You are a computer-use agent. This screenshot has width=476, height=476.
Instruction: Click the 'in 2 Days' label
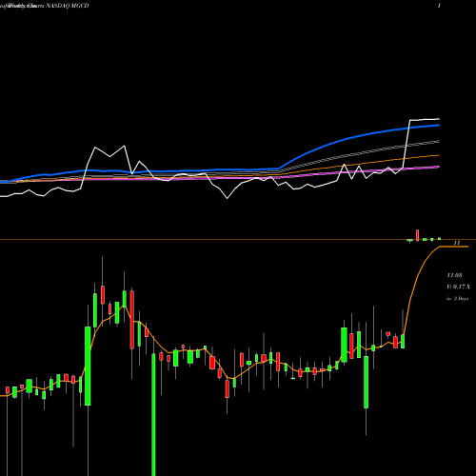point(457,299)
